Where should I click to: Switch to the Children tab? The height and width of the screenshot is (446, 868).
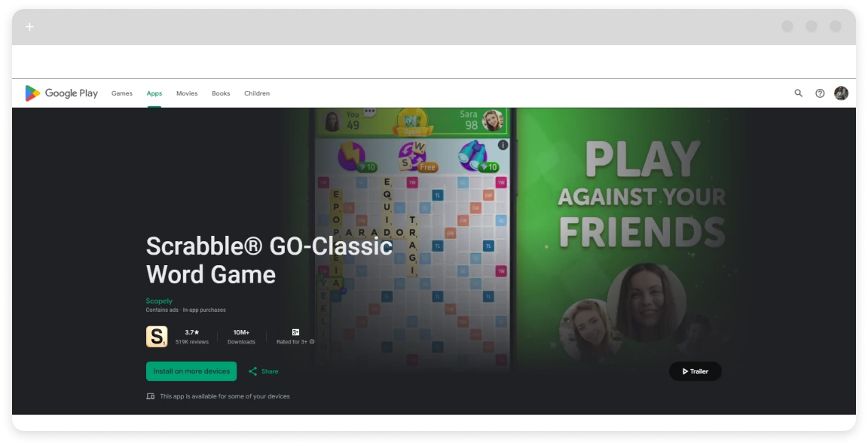[257, 93]
